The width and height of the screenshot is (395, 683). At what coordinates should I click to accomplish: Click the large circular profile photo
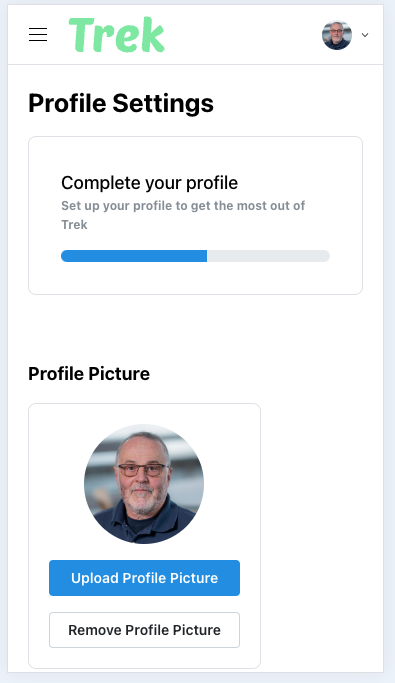click(x=144, y=484)
